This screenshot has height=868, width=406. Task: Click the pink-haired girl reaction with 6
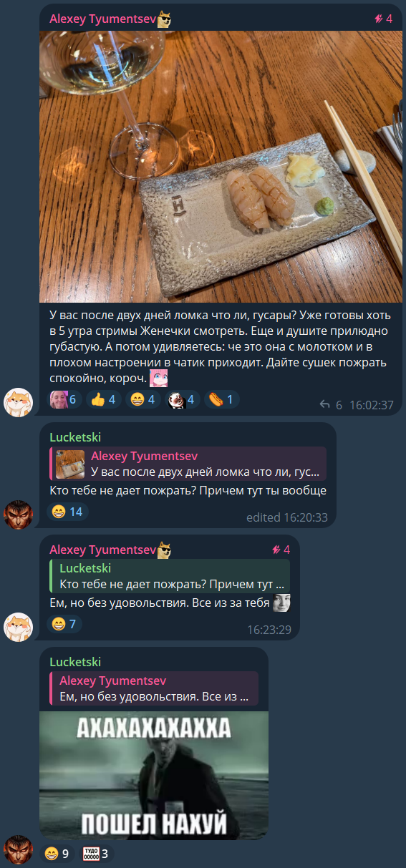point(65,399)
